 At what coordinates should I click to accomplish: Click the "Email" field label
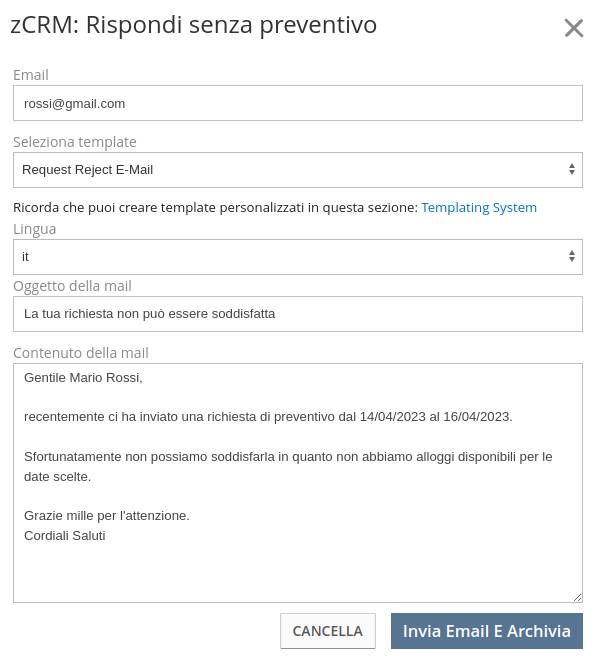31,75
